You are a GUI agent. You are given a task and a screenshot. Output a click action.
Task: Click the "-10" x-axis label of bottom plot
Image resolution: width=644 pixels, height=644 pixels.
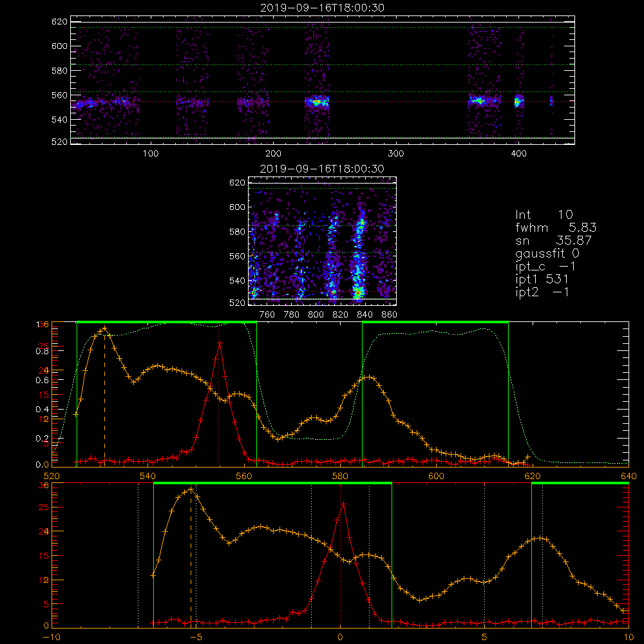pos(52,638)
